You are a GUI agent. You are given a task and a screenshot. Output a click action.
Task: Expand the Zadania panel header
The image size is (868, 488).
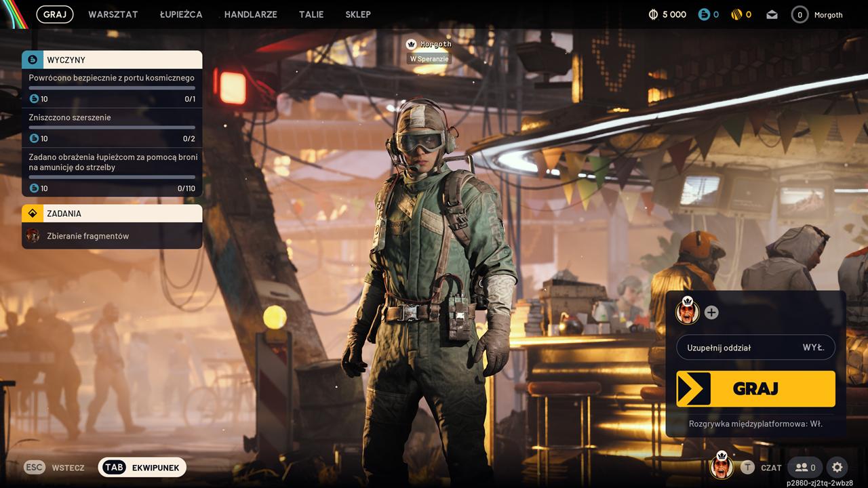click(112, 213)
